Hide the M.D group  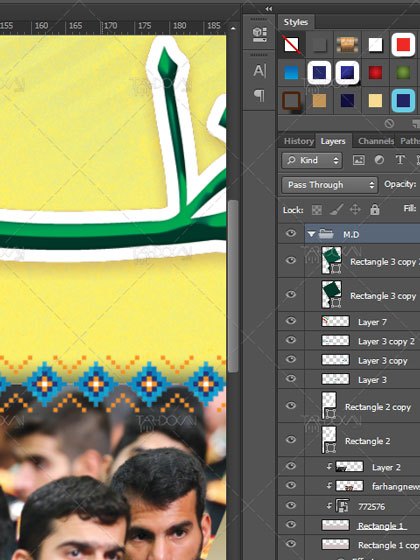coord(291,234)
